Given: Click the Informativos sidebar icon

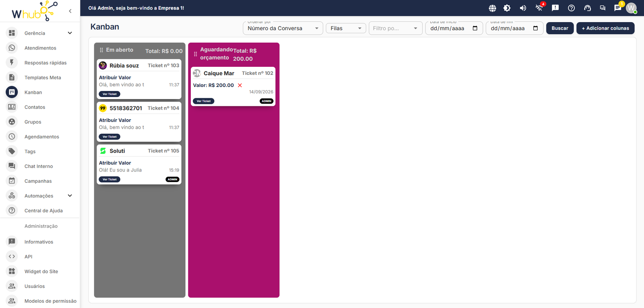Looking at the screenshot, I should [x=12, y=242].
